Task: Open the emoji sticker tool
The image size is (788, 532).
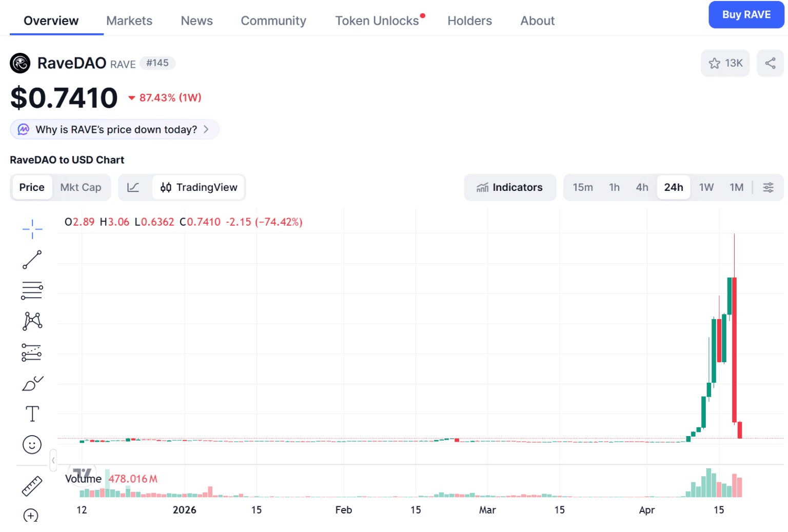Action: pyautogui.click(x=32, y=444)
